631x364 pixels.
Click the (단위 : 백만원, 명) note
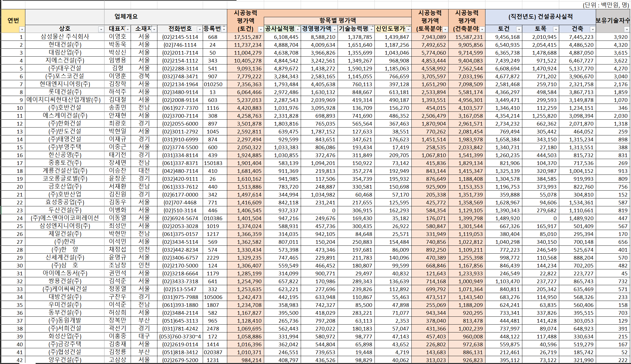coord(606,5)
